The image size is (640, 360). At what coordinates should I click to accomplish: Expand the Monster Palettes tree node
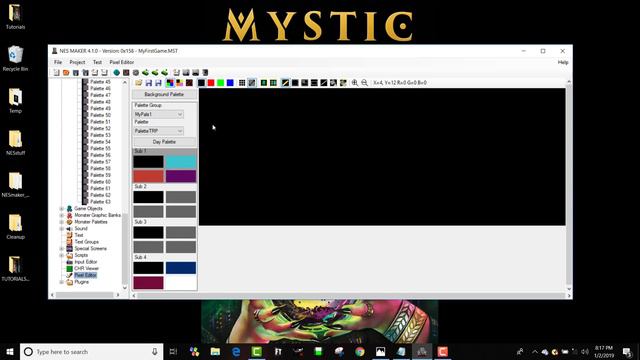tap(62, 222)
